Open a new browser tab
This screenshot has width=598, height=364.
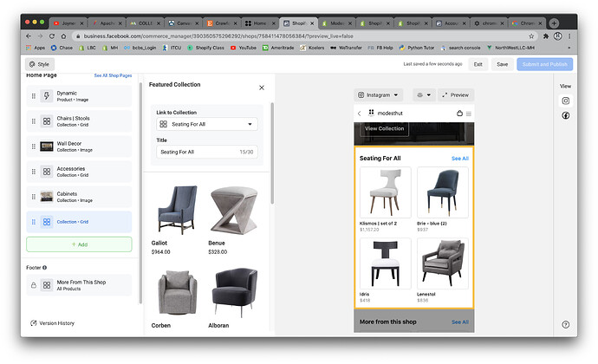[554, 23]
